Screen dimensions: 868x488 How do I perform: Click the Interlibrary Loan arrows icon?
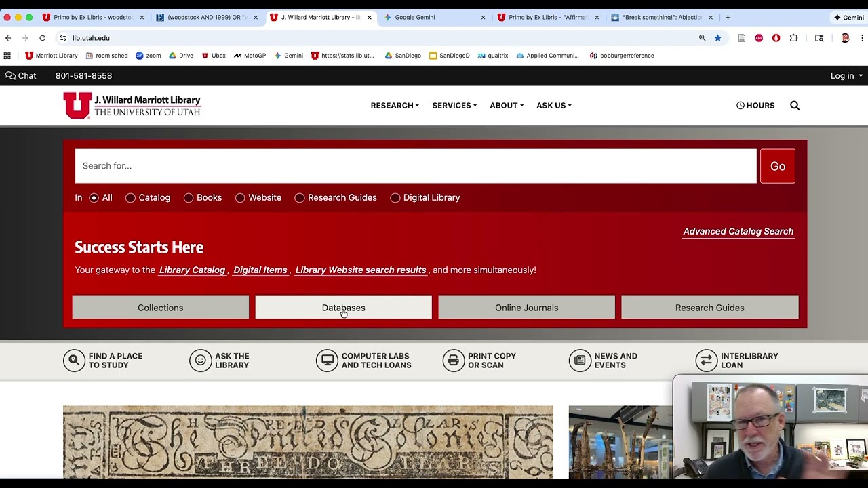(x=706, y=361)
